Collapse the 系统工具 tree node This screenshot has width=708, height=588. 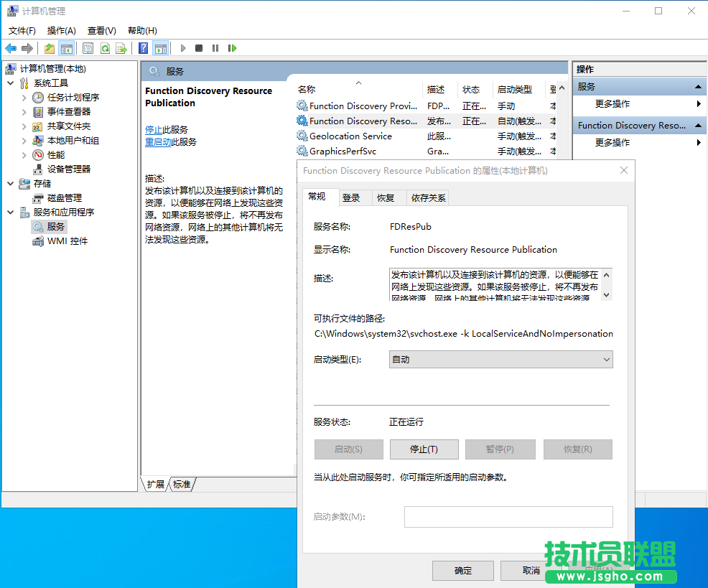(11, 83)
